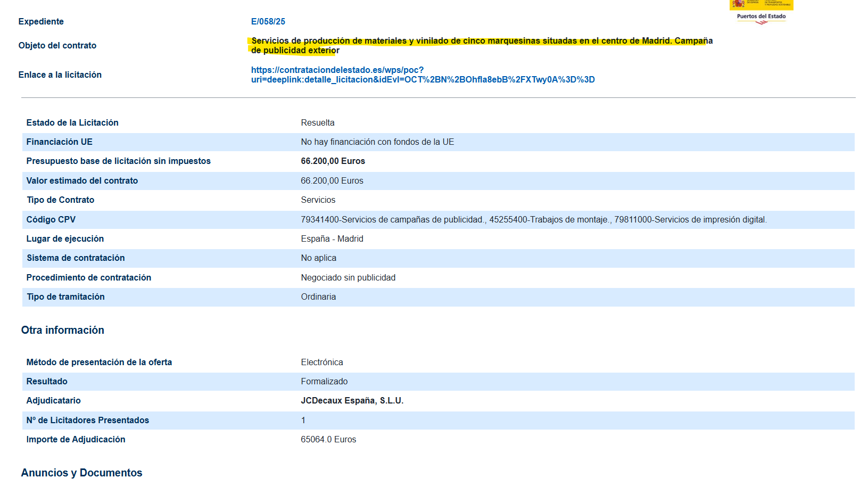Screen dimensions: 868x486
Task: Click the Puertos del Estado logo
Action: [761, 18]
